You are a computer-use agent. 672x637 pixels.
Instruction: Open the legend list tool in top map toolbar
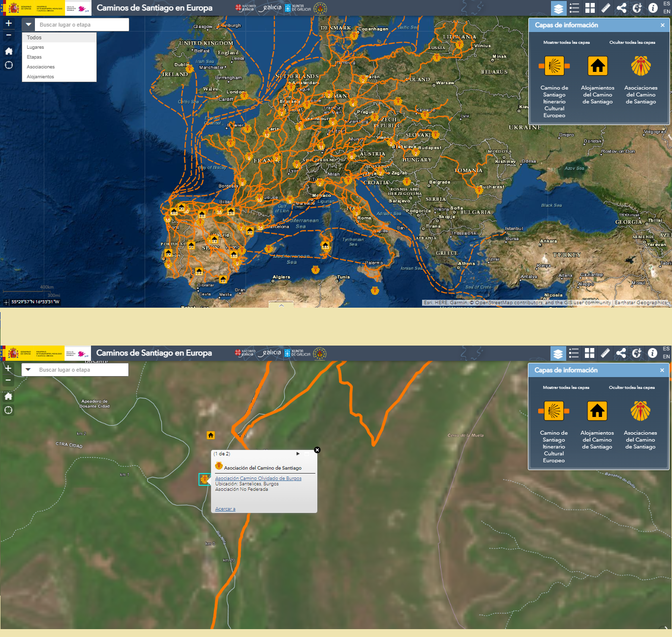point(574,8)
